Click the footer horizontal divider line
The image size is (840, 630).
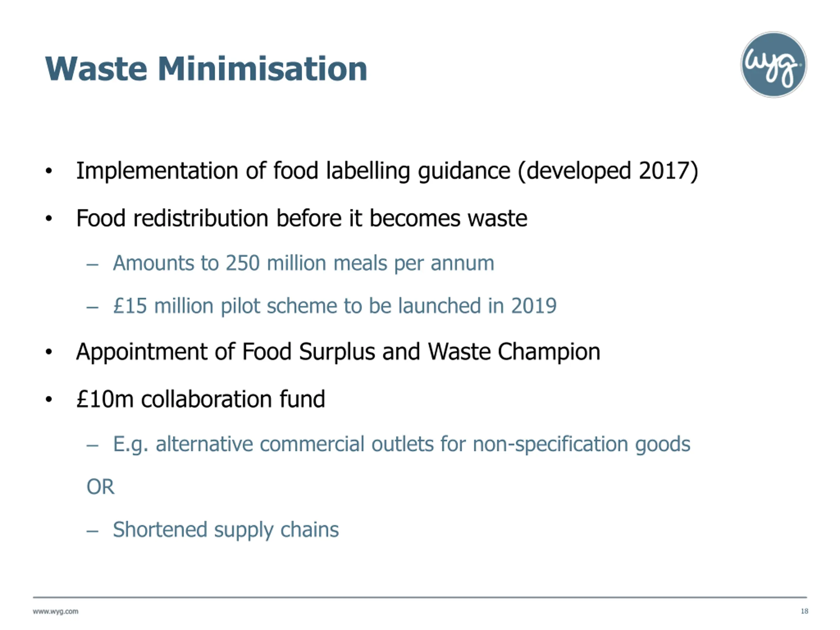420,597
